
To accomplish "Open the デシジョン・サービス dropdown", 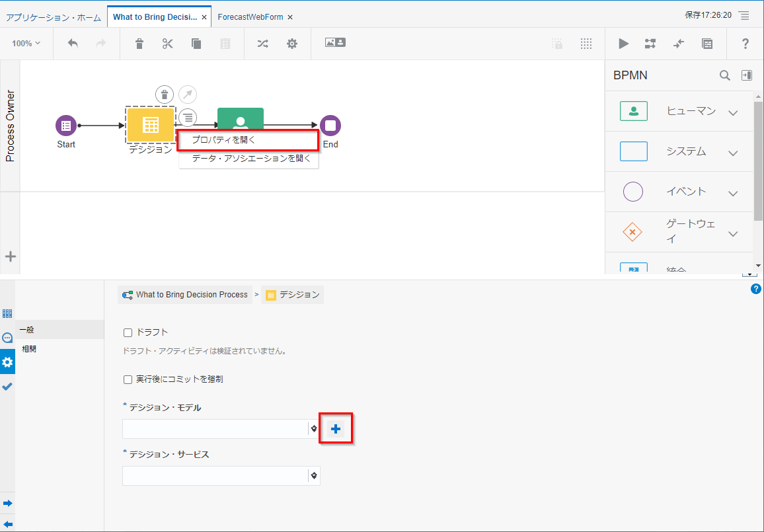I will (x=314, y=476).
